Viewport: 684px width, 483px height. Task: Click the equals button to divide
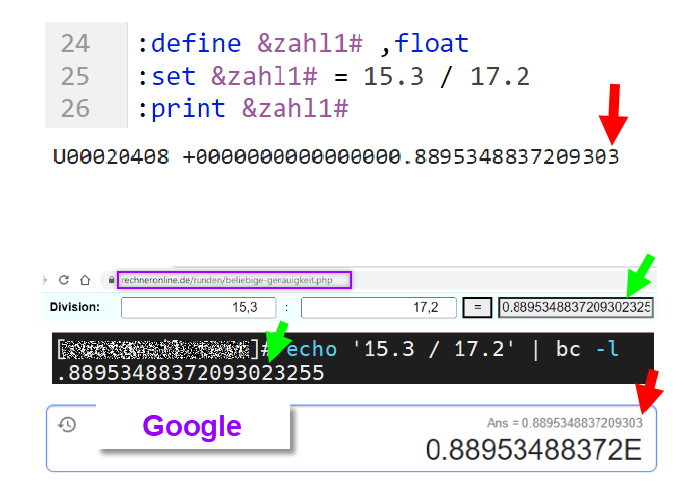point(477,308)
